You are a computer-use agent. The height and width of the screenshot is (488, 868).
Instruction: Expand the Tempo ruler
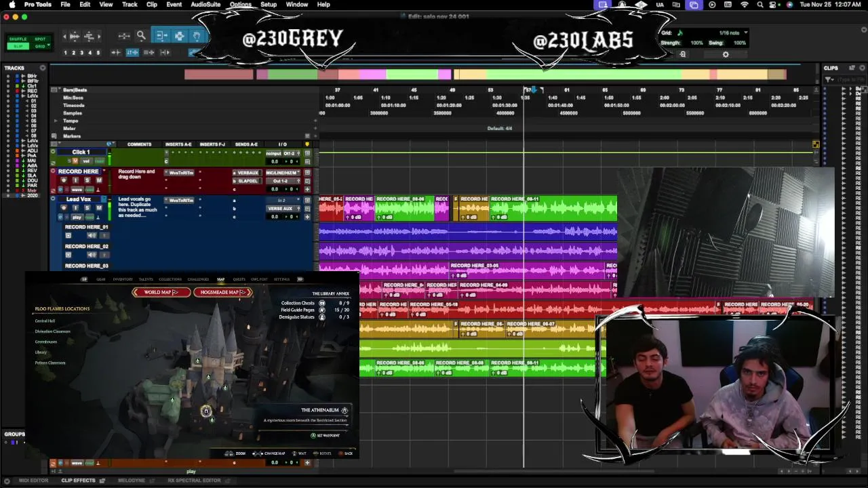(x=56, y=121)
